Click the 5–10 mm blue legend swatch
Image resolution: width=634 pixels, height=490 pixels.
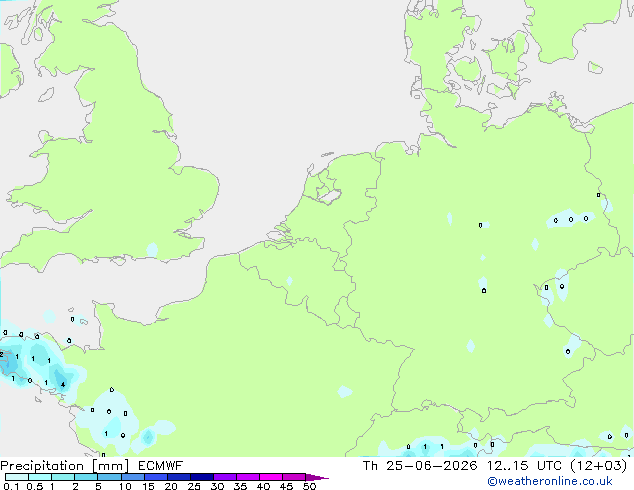109,477
